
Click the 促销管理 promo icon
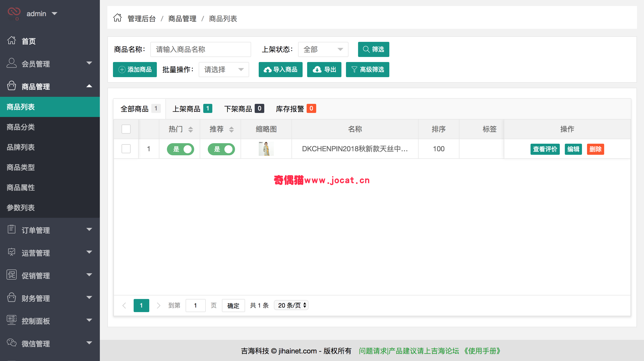click(12, 275)
